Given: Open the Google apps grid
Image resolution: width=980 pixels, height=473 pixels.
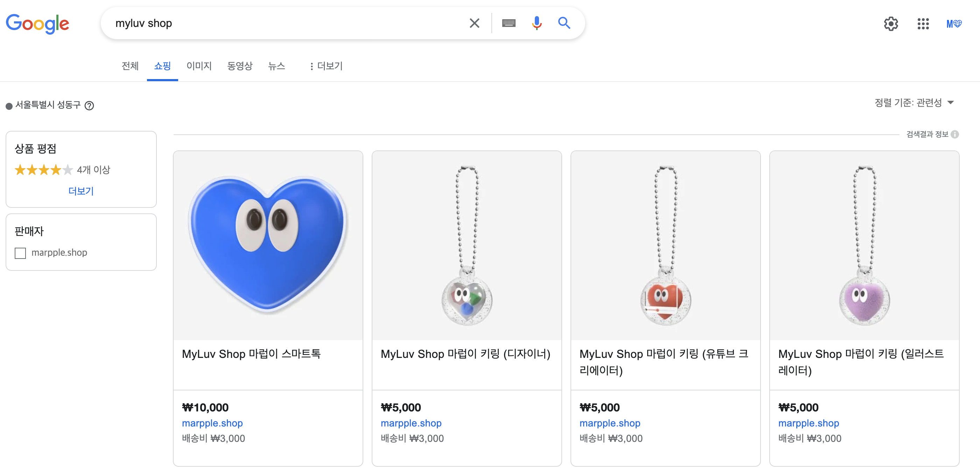Looking at the screenshot, I should [923, 23].
